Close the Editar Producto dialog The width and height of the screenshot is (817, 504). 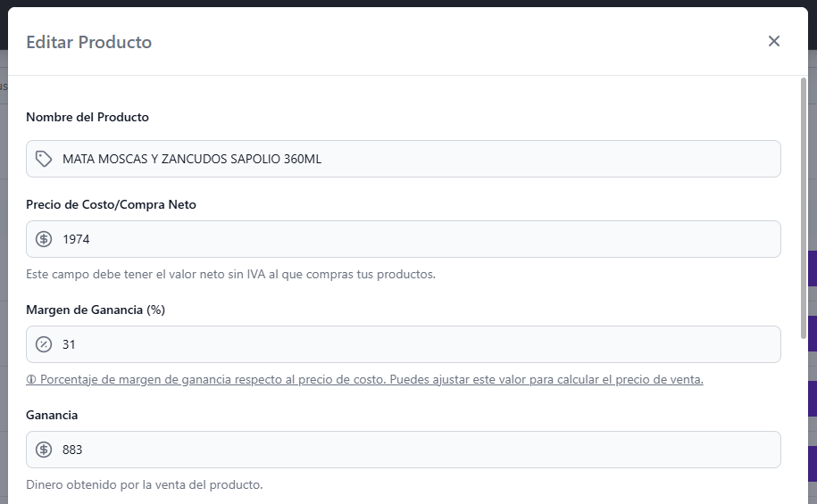tap(773, 41)
